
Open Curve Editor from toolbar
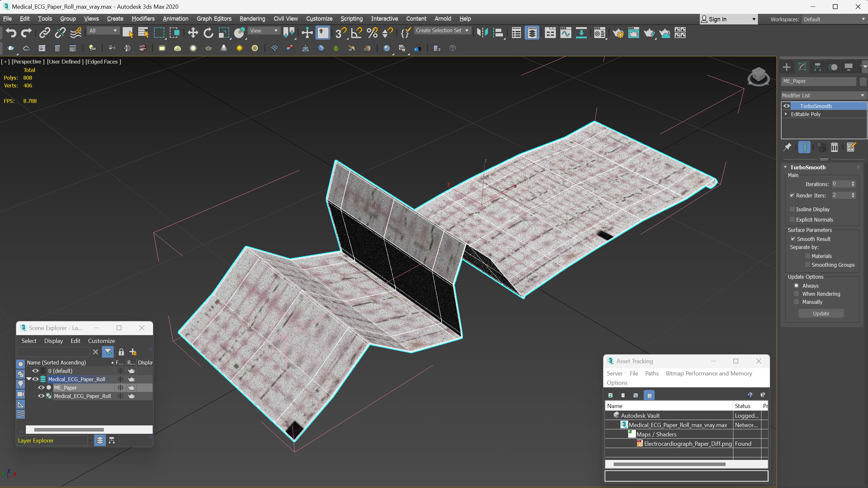point(566,33)
